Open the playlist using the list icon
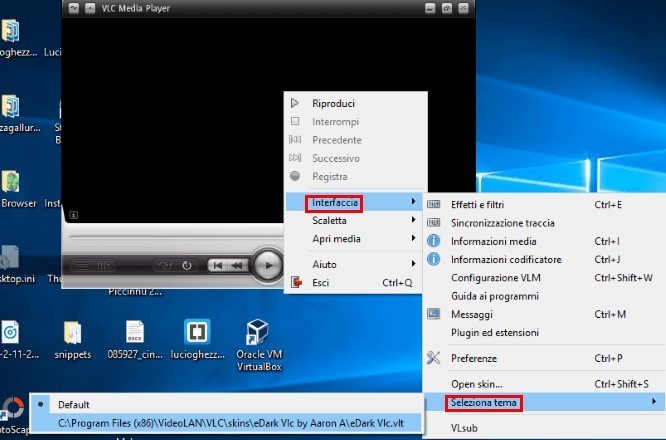The width and height of the screenshot is (666, 440). 82,265
